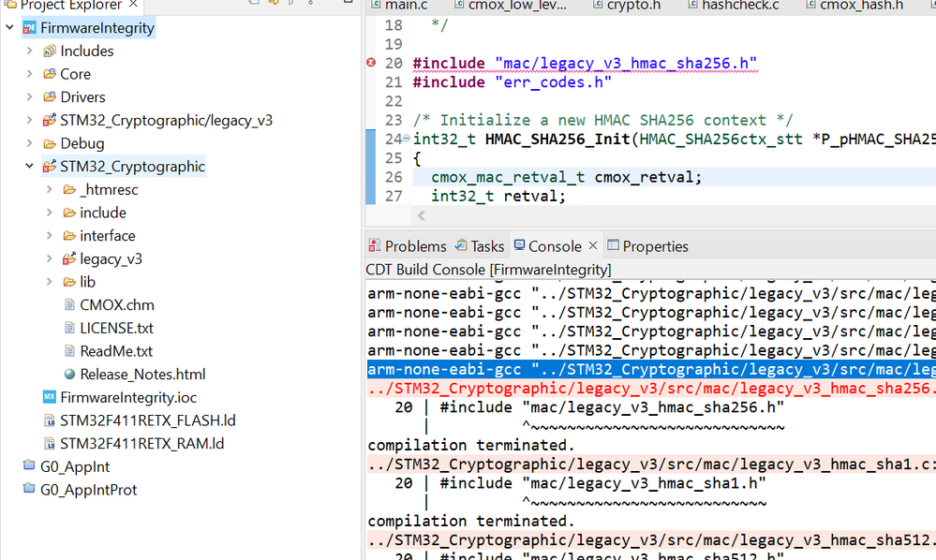This screenshot has height=560, width=936.
Task: Switch to the crypto.h editor tab
Action: click(x=626, y=6)
